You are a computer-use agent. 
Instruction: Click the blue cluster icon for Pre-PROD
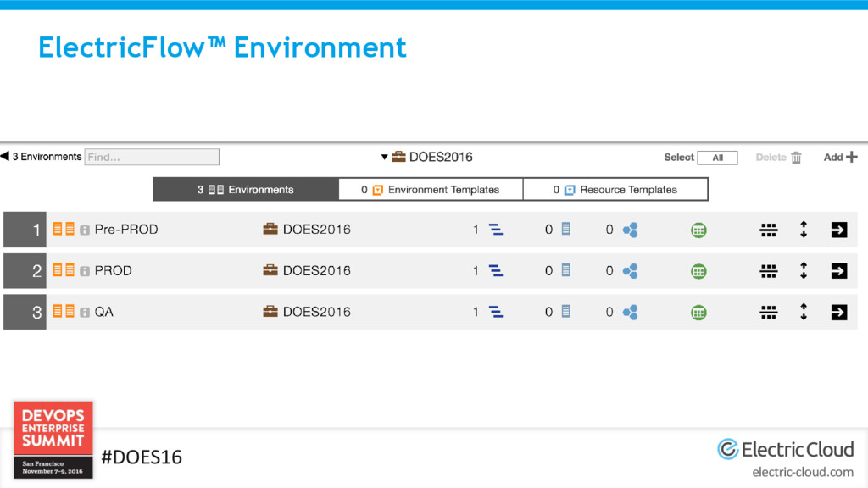(x=630, y=230)
